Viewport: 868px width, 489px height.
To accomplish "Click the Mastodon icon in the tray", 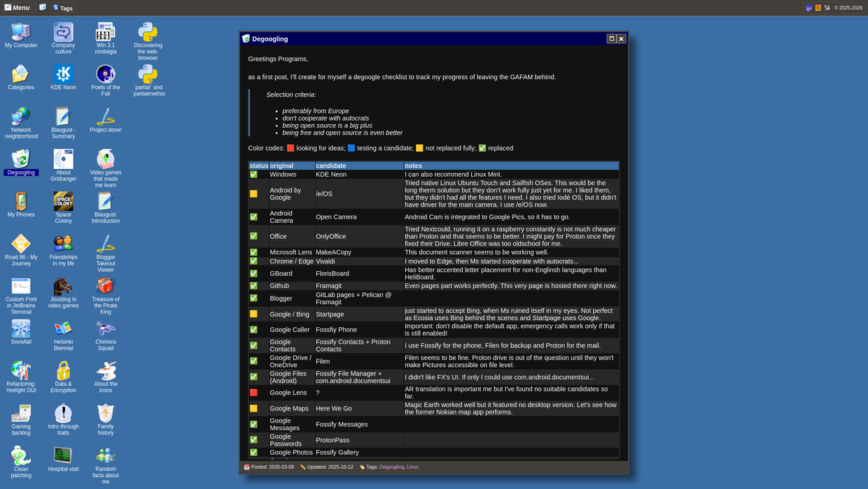I will 809,8.
